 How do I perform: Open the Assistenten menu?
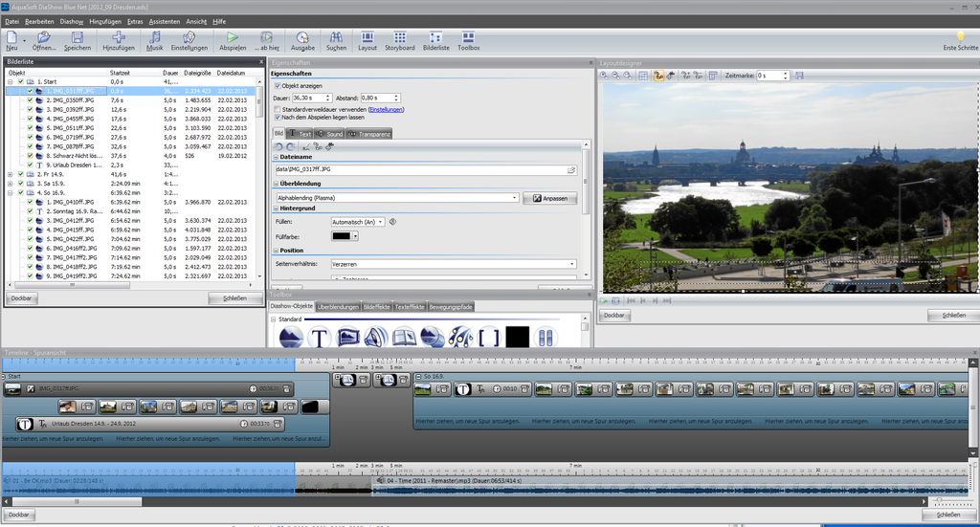(164, 20)
